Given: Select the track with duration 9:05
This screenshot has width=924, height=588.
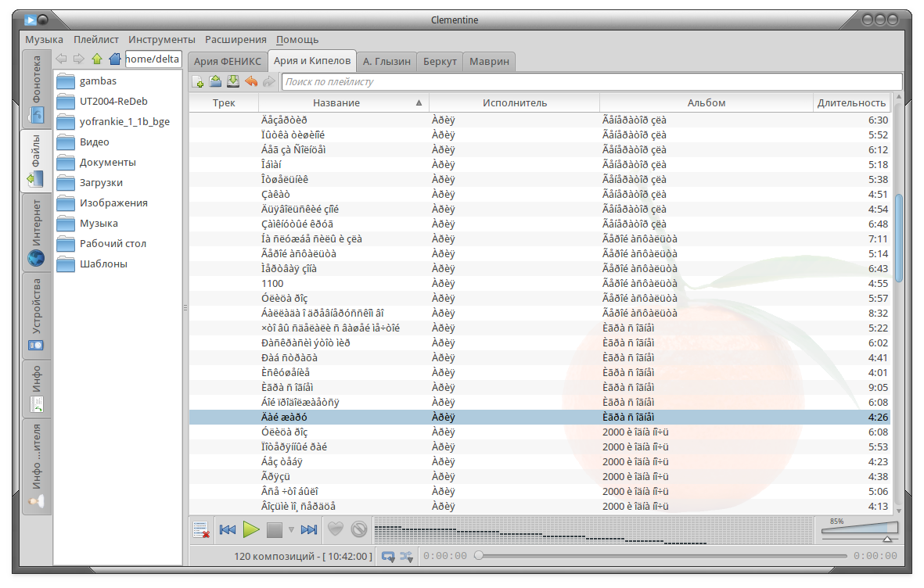Looking at the screenshot, I should point(539,388).
